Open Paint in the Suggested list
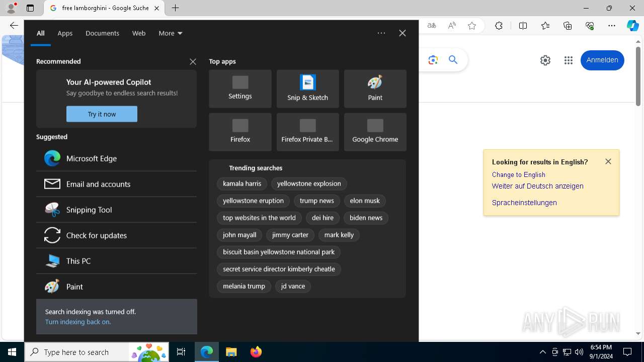Image resolution: width=644 pixels, height=362 pixels. pos(116,287)
